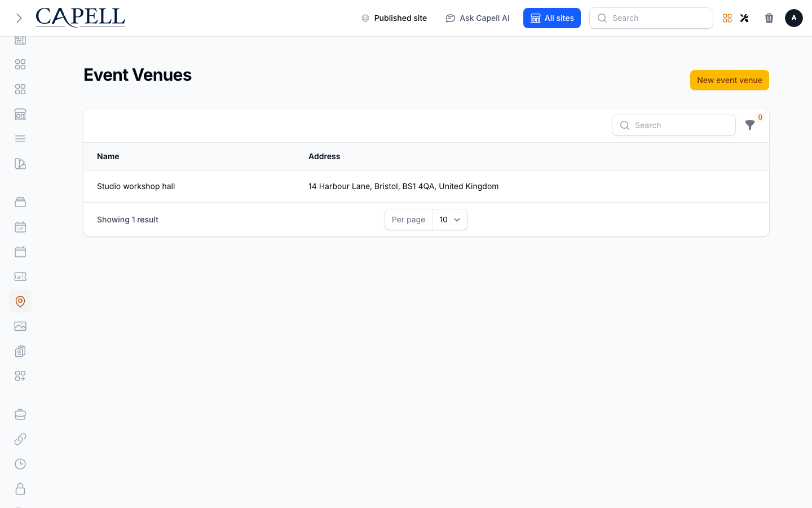Click the 14 Harbour Lane address cell
Screen dimensions: 812x508
[404, 186]
